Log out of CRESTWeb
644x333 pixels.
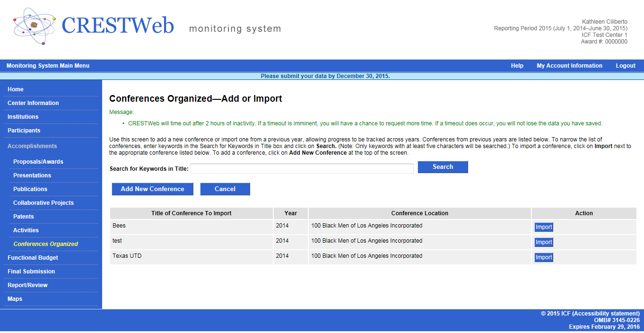(626, 66)
